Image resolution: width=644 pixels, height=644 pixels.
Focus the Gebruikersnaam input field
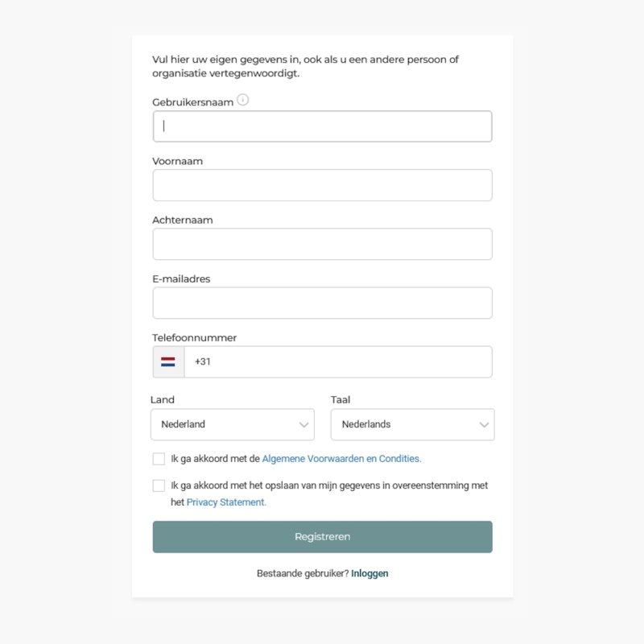pos(323,126)
